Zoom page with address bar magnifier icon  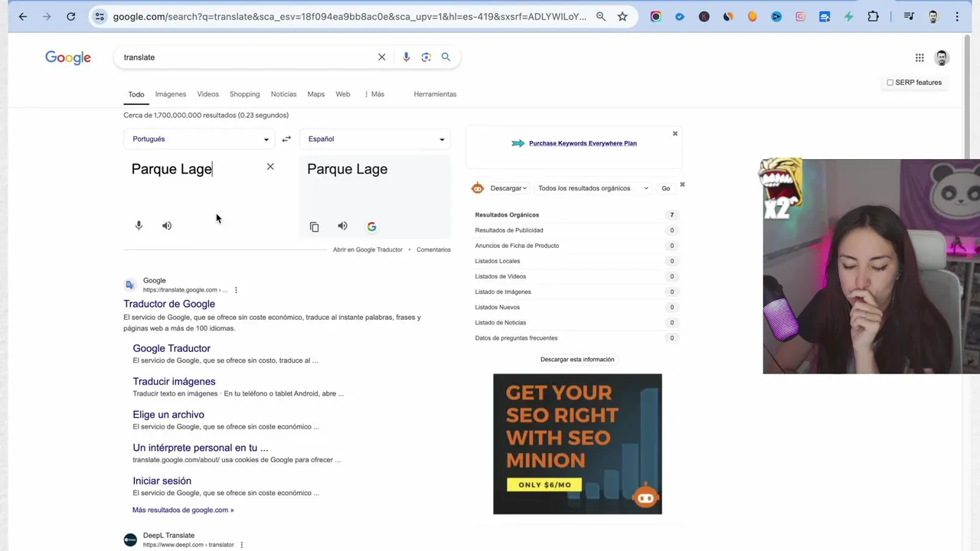pos(601,16)
